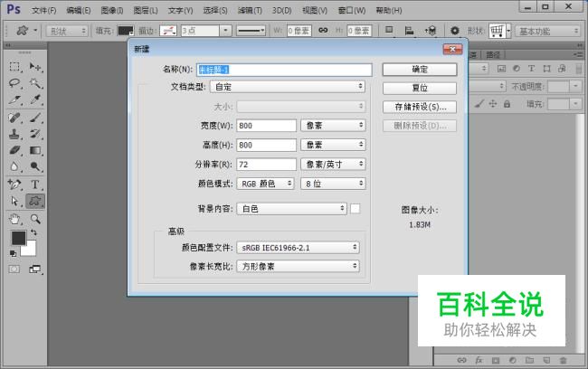588x369 pixels.
Task: Select the Healing Brush bandage tool
Action: pyautogui.click(x=14, y=118)
